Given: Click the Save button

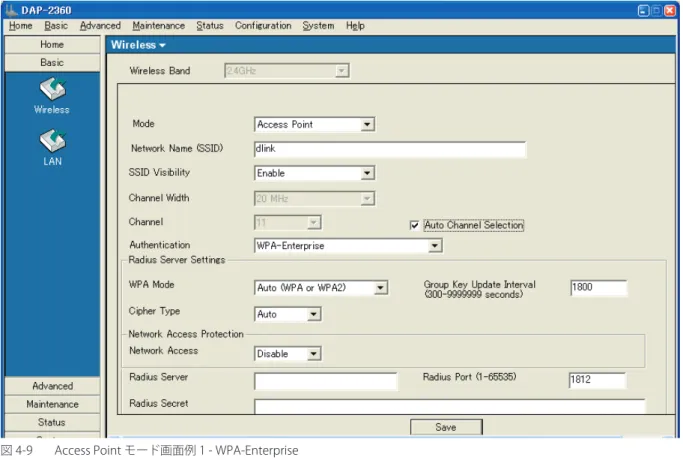Looking at the screenshot, I should tap(446, 427).
